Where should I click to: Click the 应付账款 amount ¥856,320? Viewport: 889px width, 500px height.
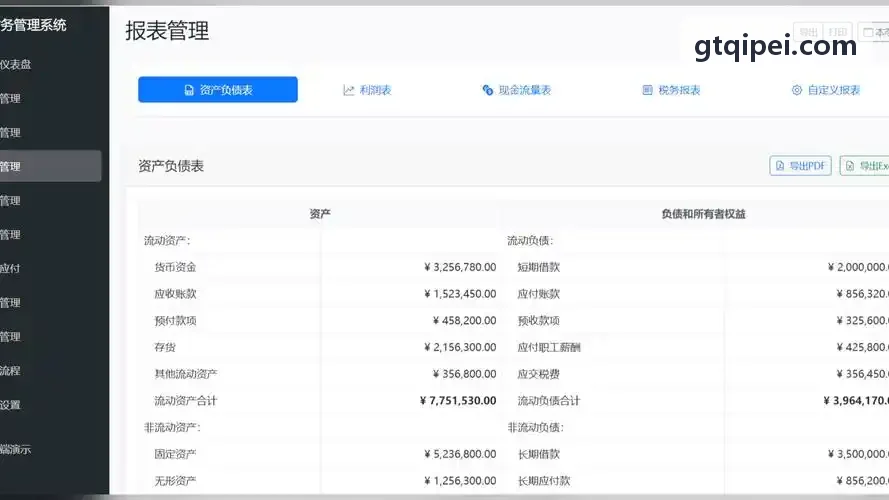pos(862,294)
